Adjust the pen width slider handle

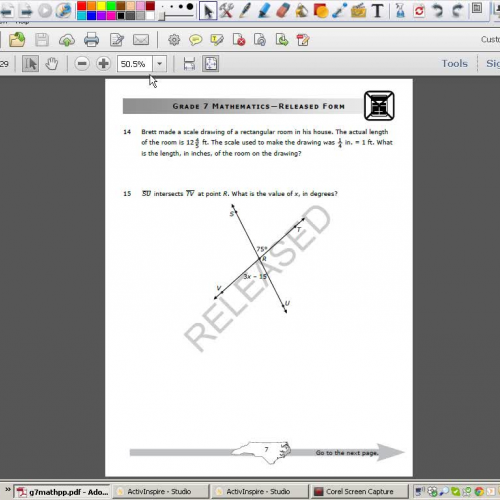pos(162,16)
